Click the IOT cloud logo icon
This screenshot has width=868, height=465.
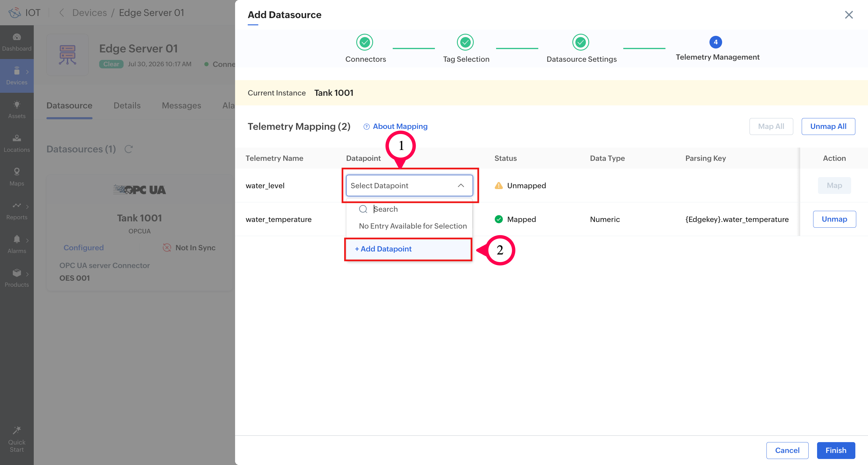[14, 13]
